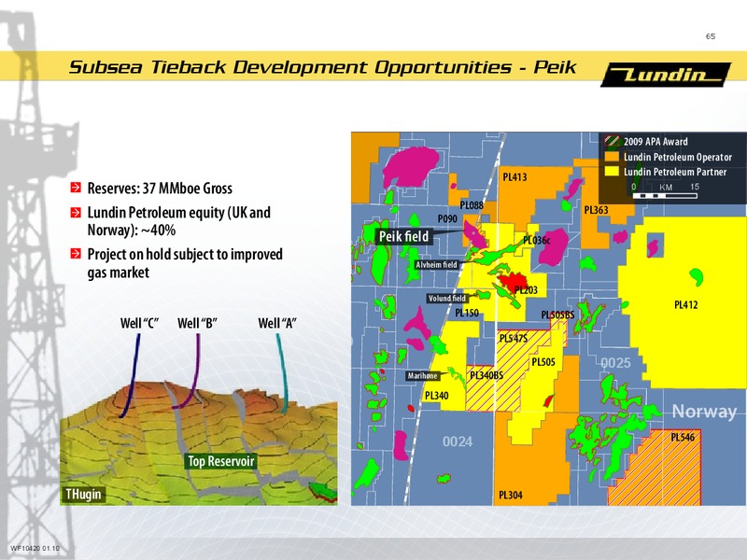Click the Peik field map label
The image size is (747, 560).
pyautogui.click(x=403, y=236)
